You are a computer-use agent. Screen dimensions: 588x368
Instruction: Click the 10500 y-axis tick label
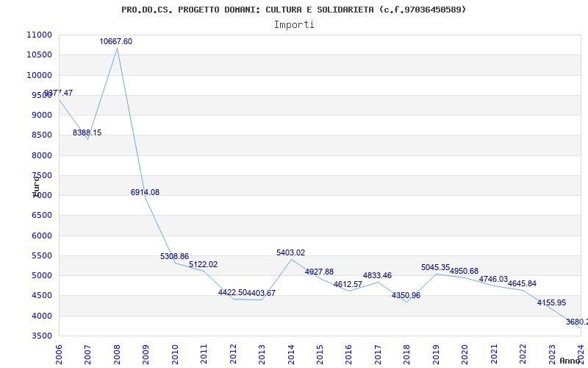[40, 54]
